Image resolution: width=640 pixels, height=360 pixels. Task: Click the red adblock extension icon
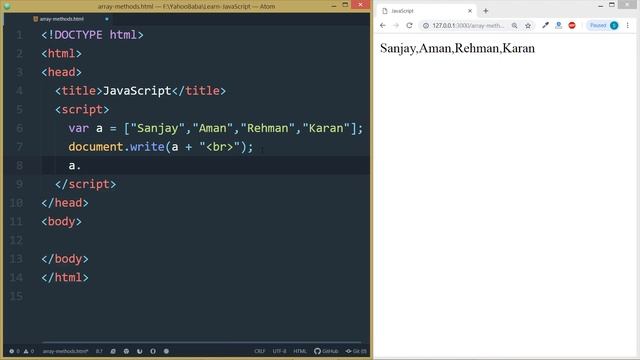(572, 25)
